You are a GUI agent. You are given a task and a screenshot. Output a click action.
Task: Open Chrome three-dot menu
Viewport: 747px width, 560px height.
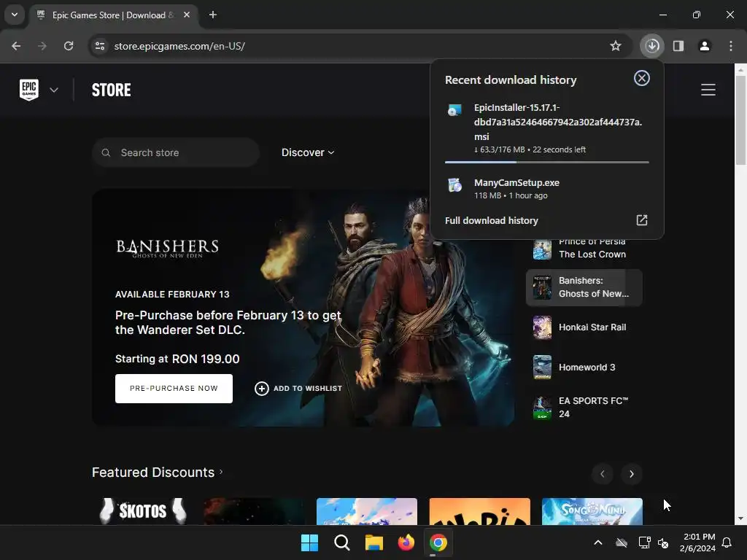731,46
